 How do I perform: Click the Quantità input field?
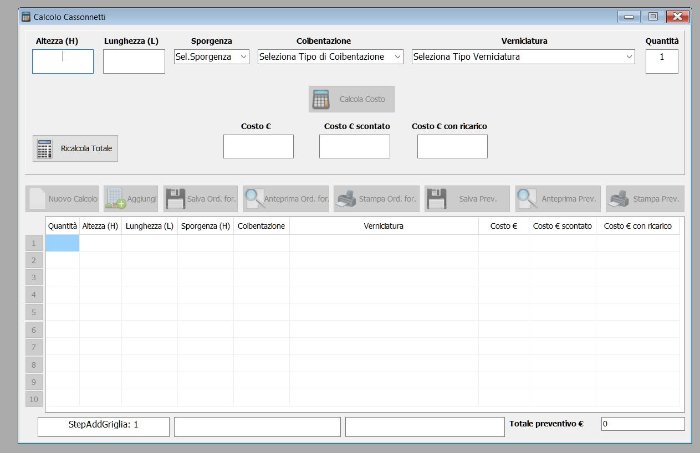click(x=662, y=62)
